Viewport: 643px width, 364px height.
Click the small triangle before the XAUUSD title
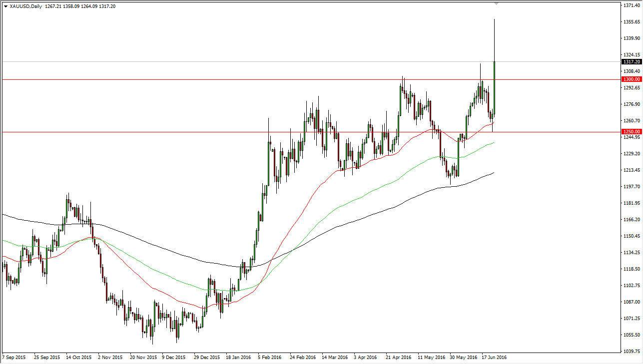tap(5, 6)
